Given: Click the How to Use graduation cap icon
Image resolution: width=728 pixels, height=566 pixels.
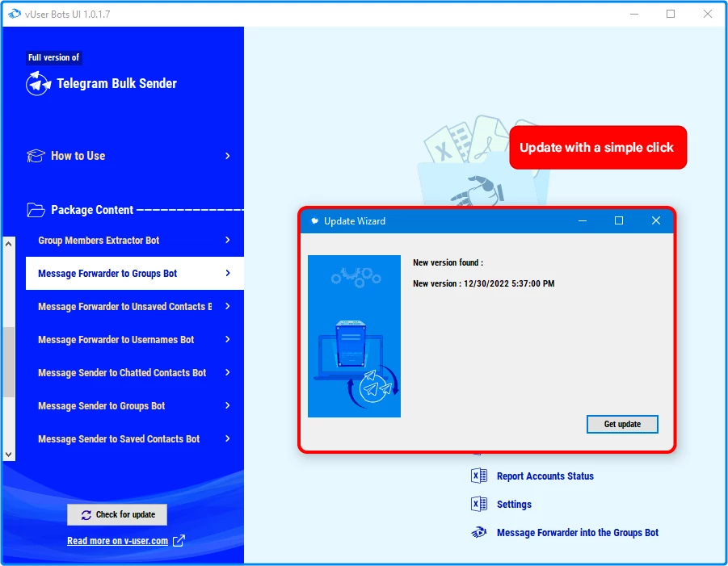Looking at the screenshot, I should pyautogui.click(x=36, y=156).
